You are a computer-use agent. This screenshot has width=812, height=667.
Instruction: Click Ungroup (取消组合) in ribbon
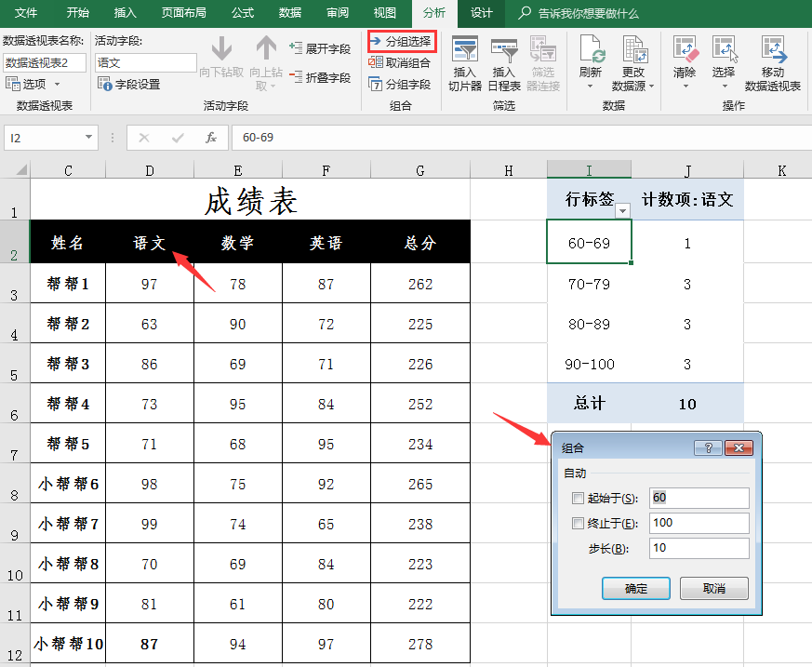399,62
